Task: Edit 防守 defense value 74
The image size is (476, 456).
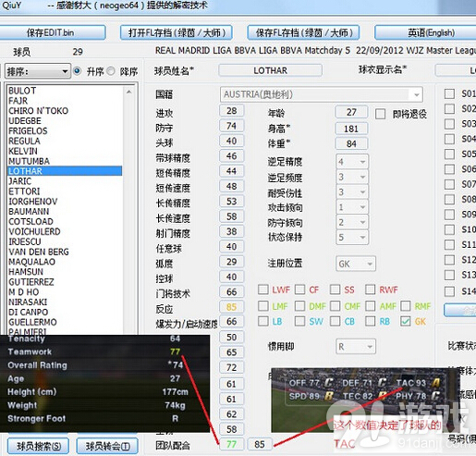Action: 232,126
